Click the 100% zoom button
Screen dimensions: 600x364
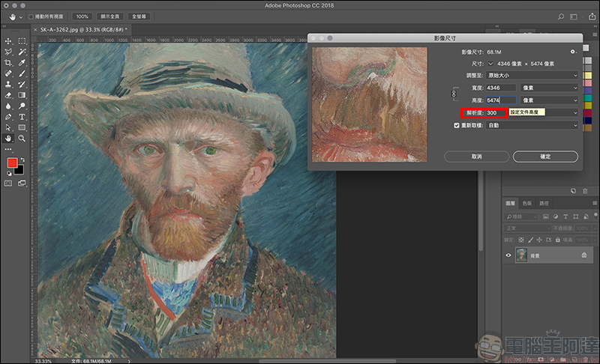click(82, 16)
